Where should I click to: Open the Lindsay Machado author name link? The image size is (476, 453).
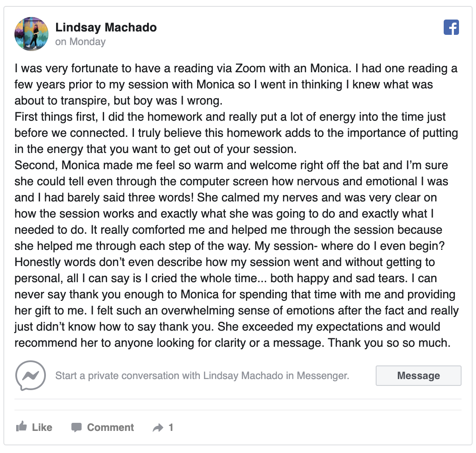click(106, 28)
